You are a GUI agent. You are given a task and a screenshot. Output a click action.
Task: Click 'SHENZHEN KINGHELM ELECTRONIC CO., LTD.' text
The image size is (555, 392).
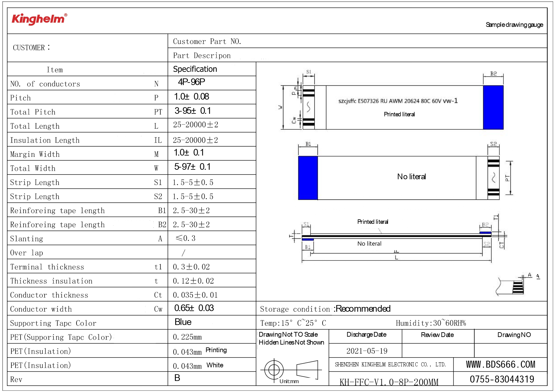point(391,364)
